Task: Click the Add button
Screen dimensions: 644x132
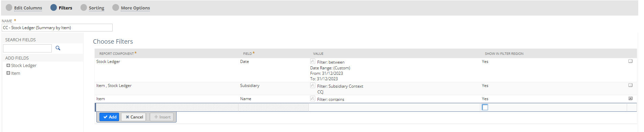Action: coord(109,117)
